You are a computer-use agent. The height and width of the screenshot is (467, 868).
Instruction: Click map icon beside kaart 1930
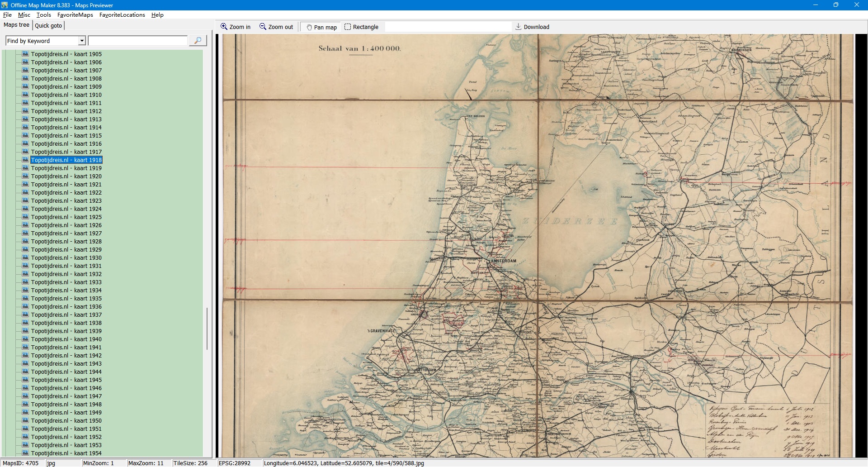click(x=26, y=257)
